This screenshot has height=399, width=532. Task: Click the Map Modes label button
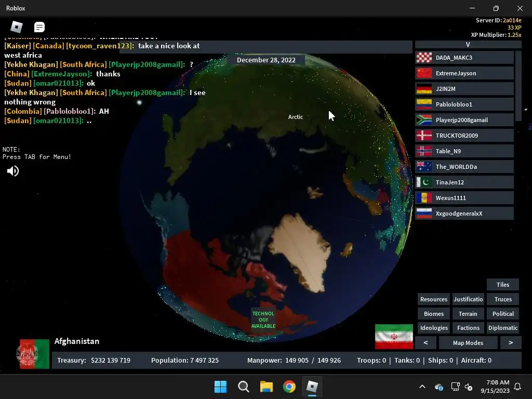point(468,343)
